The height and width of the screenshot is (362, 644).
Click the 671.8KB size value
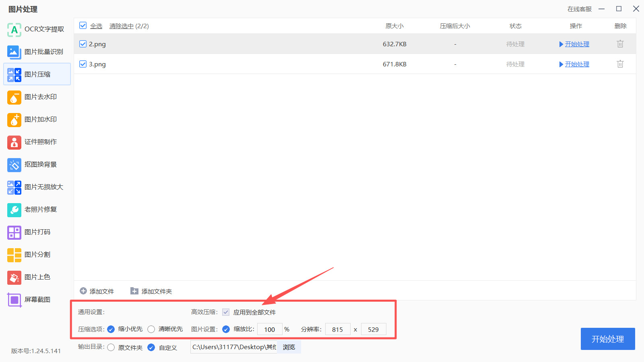pyautogui.click(x=394, y=64)
